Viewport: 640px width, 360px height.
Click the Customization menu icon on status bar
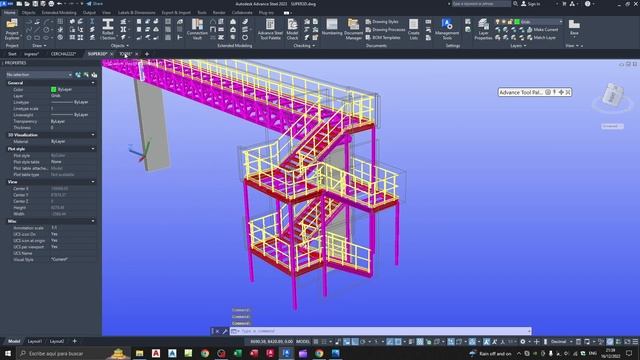(x=635, y=342)
